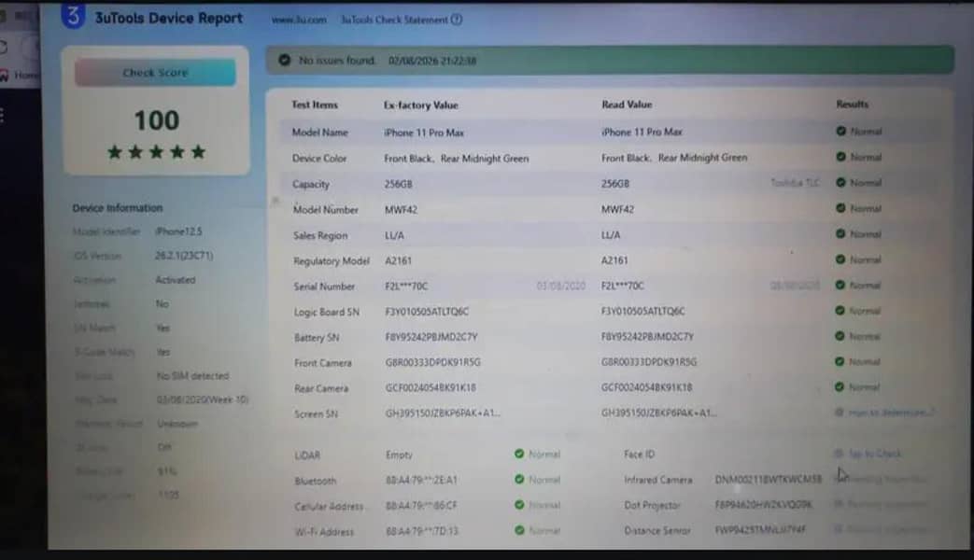
Task: Open the 3uTools Check Statement link
Action: point(394,20)
